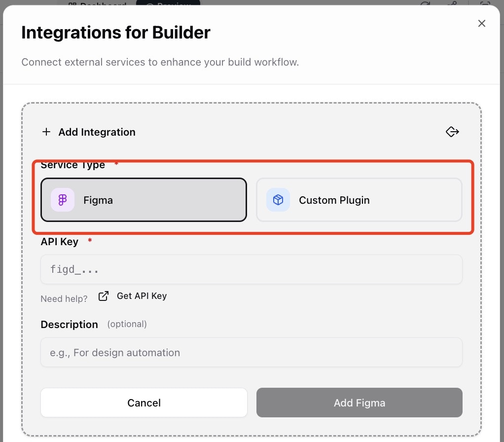Screen dimensions: 504x442
Task: Click the plus icon beside Add Integration
Action: (46, 132)
